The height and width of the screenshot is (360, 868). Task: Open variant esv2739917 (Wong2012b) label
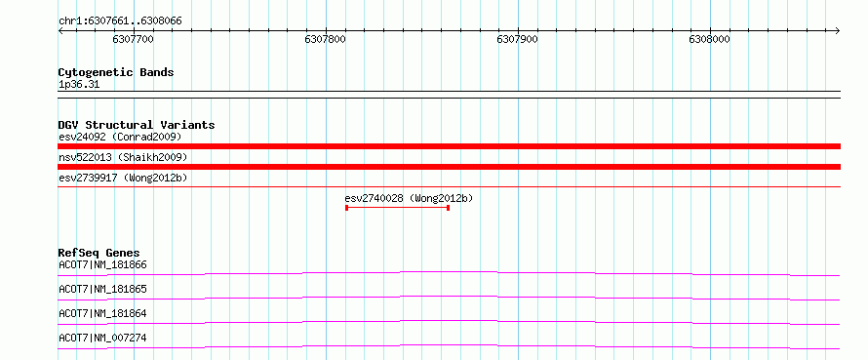click(123, 178)
